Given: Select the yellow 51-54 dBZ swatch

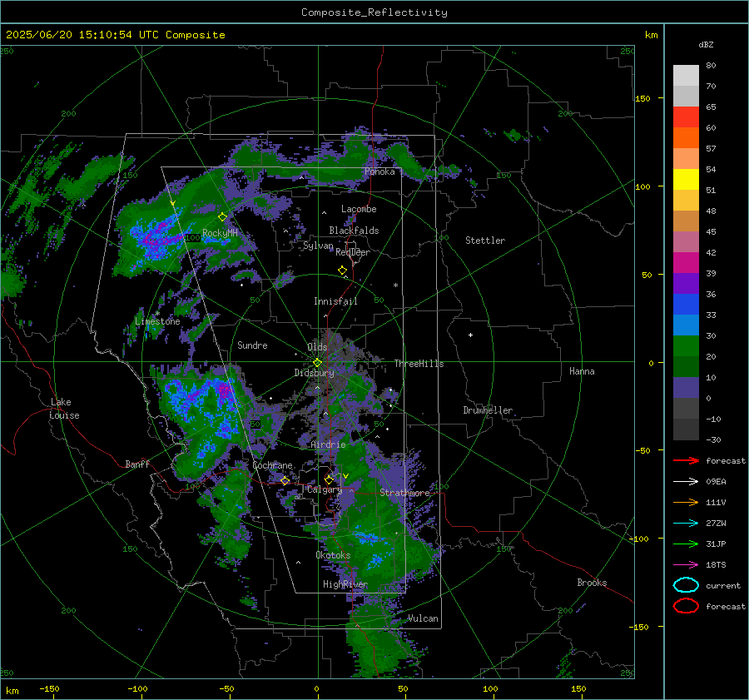Looking at the screenshot, I should point(686,180).
